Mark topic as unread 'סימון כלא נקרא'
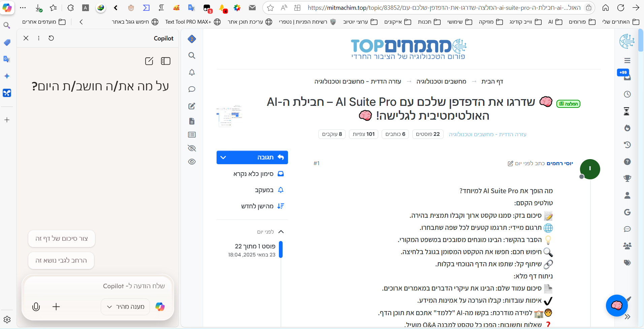Screen dimensions: 644x329 tap(259, 174)
